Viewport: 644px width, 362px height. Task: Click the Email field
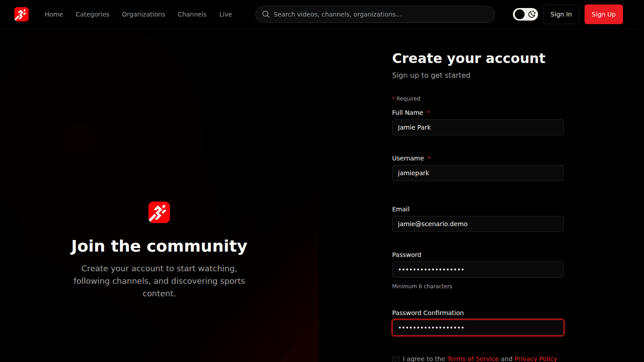(478, 224)
